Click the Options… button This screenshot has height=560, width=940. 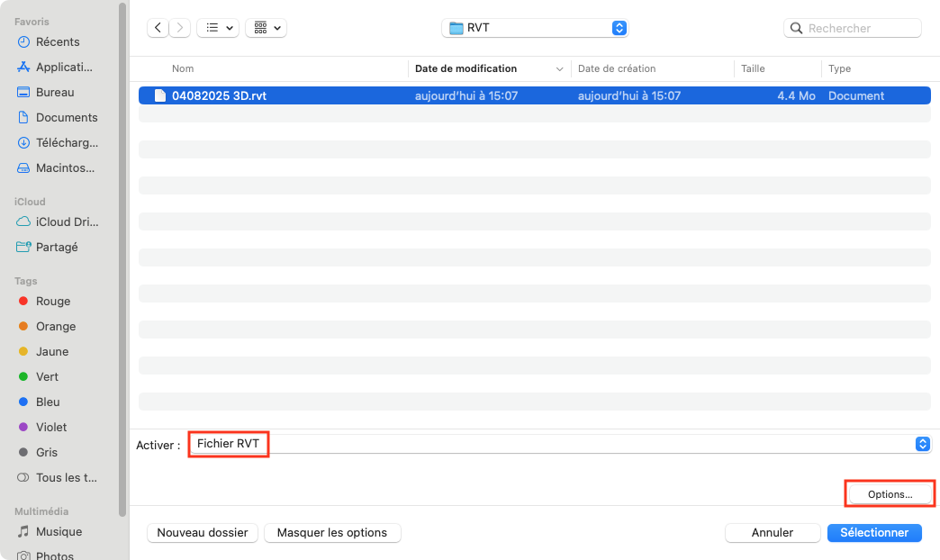tap(889, 493)
